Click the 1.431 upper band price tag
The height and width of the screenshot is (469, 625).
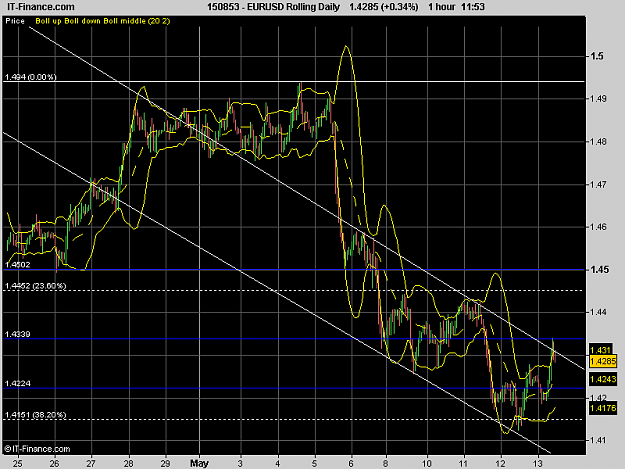pyautogui.click(x=600, y=350)
